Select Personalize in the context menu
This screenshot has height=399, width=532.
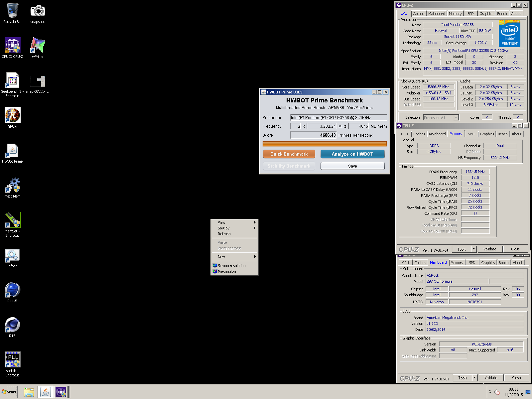tap(234, 272)
